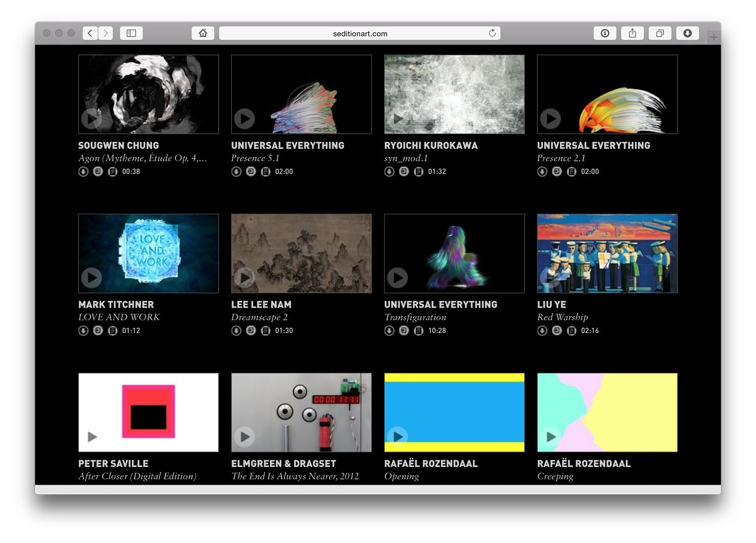Click the boxed-arrow icon under syn_mod.1
Screen dimensions: 756x543
pos(404,172)
